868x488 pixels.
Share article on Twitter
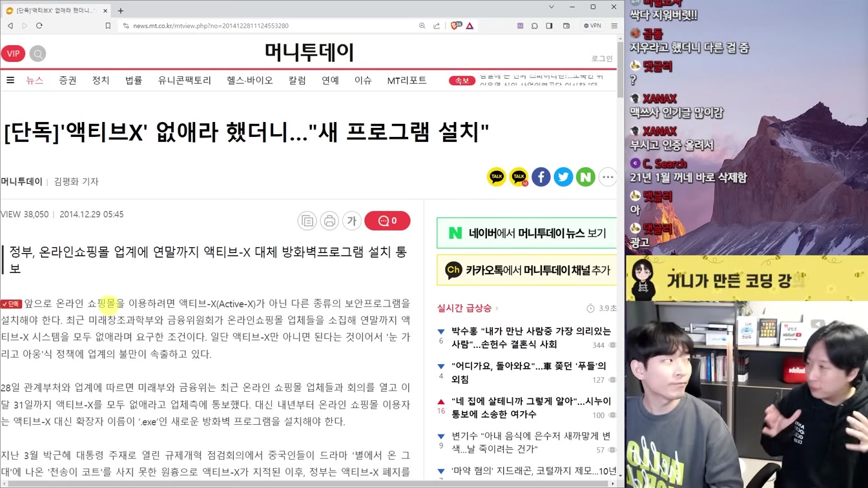click(x=563, y=177)
